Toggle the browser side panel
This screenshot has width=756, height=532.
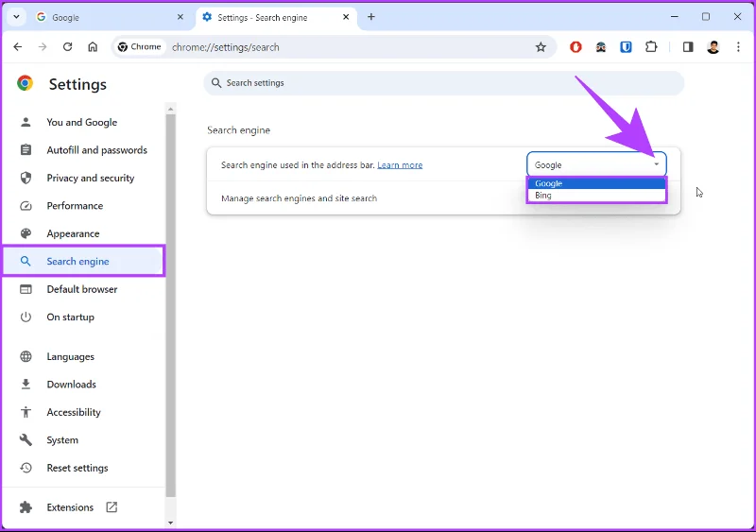click(x=688, y=47)
